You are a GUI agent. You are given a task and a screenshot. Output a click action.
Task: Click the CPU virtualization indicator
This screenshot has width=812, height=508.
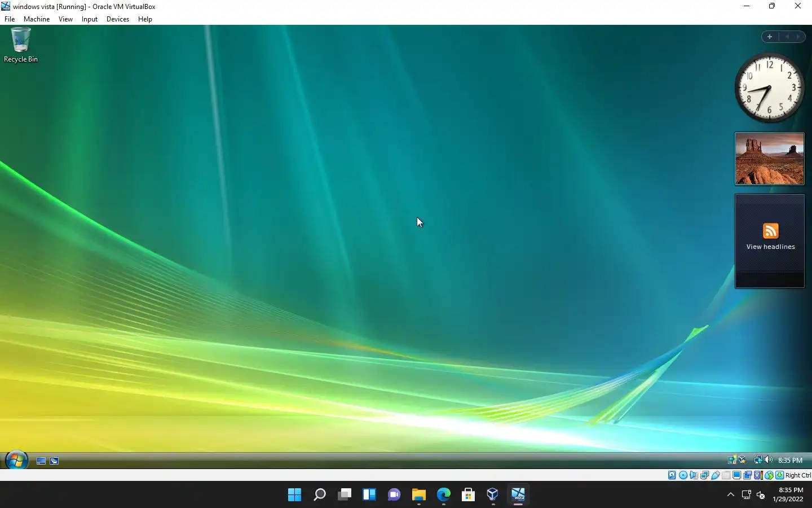(758, 475)
